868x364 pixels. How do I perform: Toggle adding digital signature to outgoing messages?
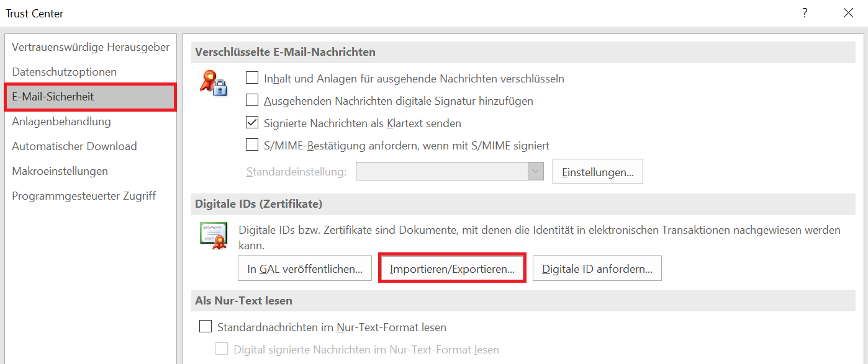pos(252,100)
